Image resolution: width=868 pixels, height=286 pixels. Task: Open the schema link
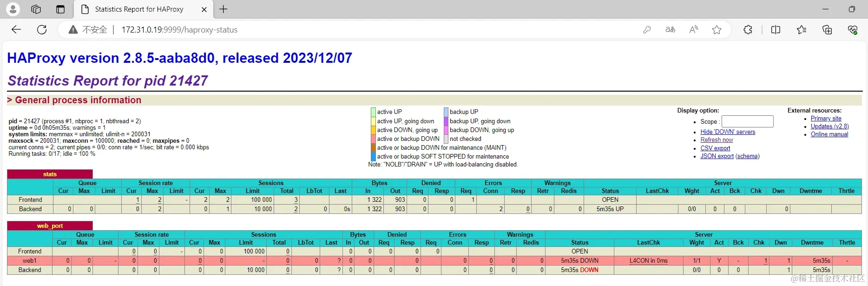coord(748,156)
